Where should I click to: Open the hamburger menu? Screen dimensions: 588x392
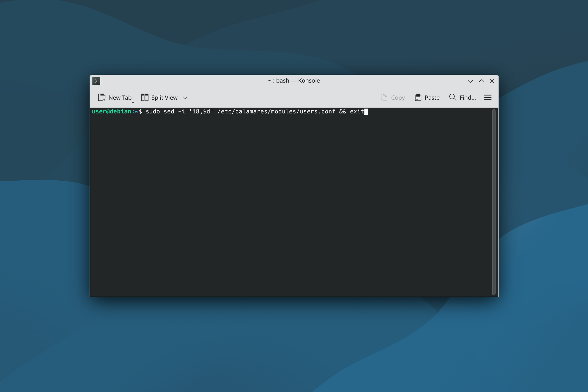click(x=488, y=97)
